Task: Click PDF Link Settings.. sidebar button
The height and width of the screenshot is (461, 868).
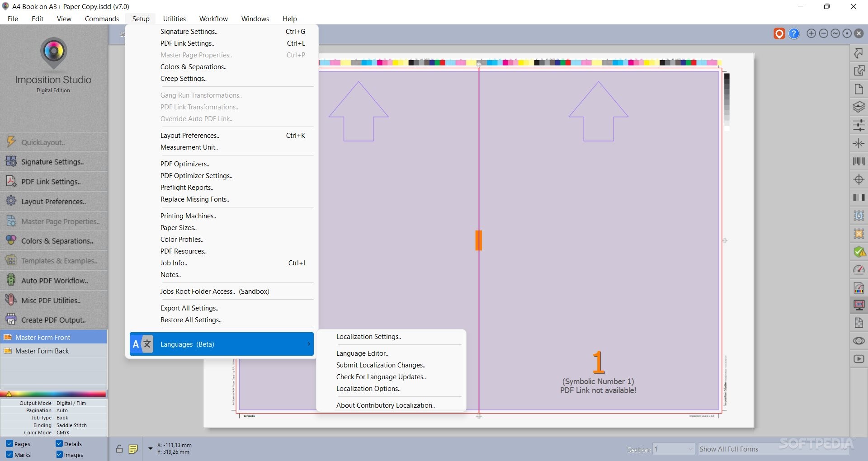Action: click(x=54, y=182)
